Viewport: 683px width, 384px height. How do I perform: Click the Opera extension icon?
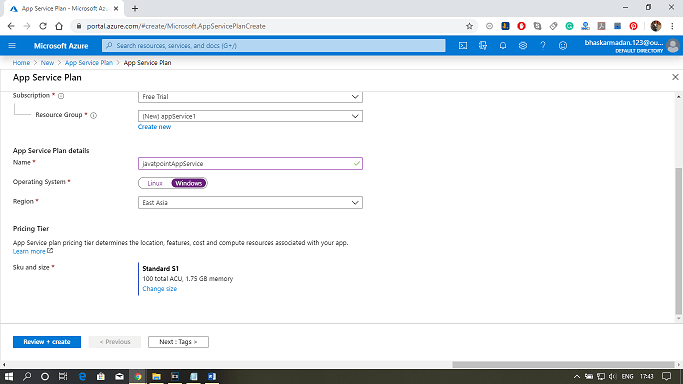[521, 26]
